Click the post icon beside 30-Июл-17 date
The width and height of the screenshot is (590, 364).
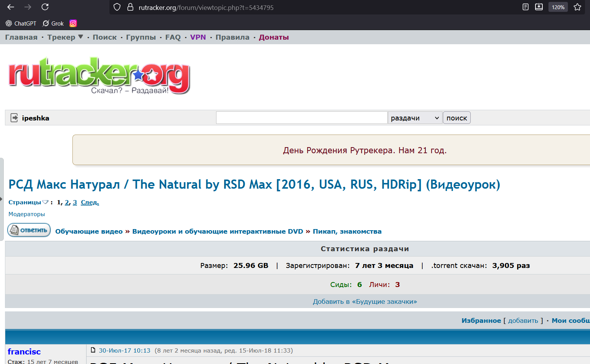93,350
